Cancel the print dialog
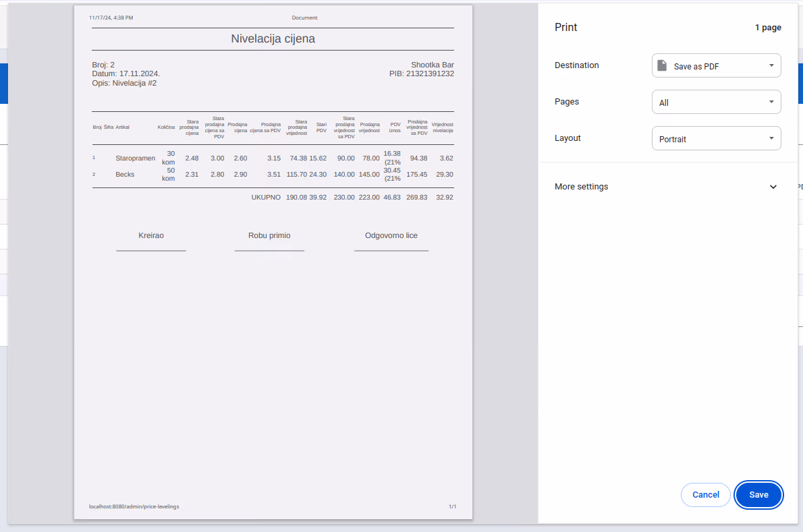The height and width of the screenshot is (532, 803). tap(705, 495)
